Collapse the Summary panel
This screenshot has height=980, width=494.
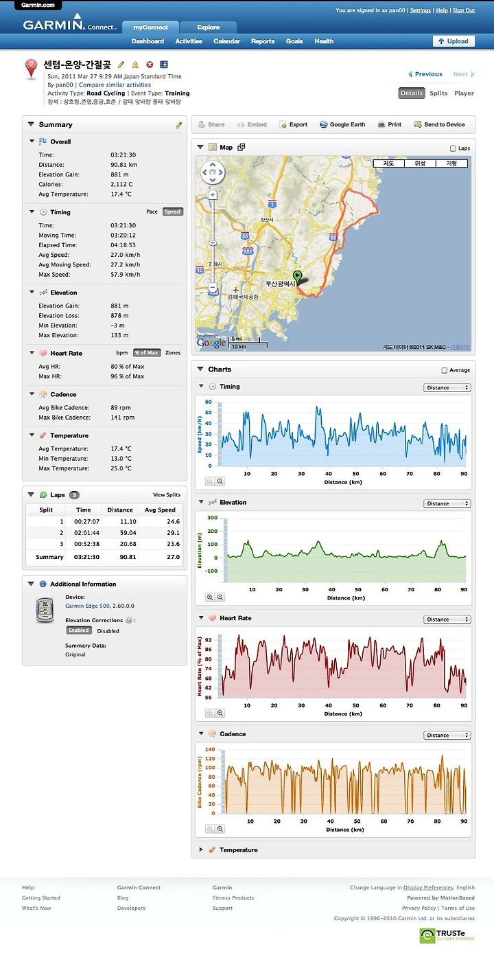click(31, 124)
